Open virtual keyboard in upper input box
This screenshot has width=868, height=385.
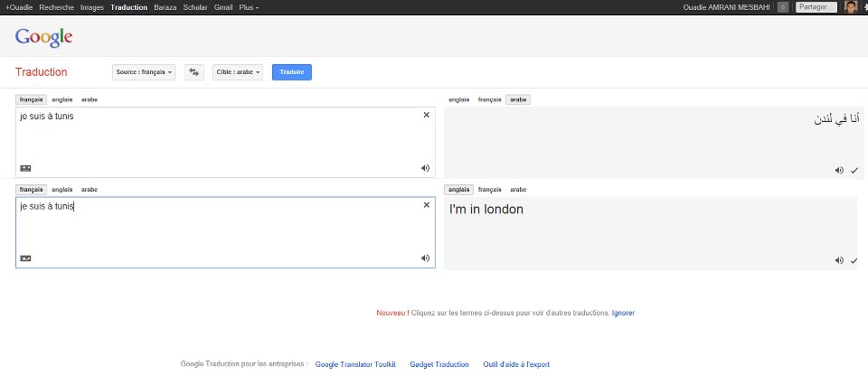coord(25,168)
